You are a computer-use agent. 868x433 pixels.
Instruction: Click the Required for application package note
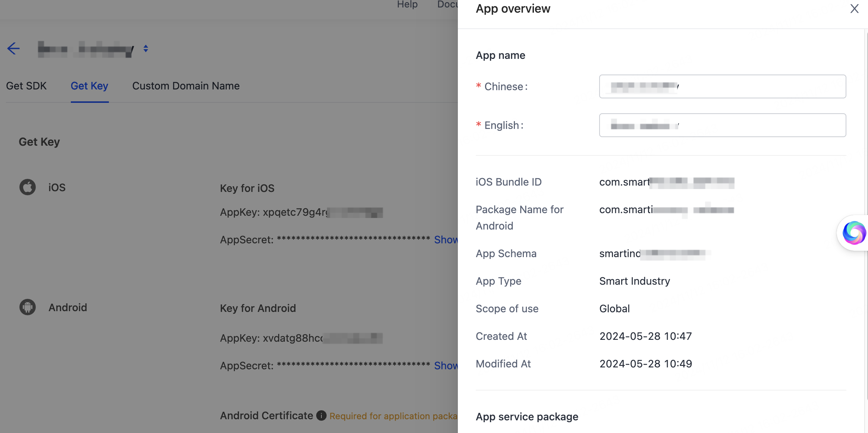(393, 416)
